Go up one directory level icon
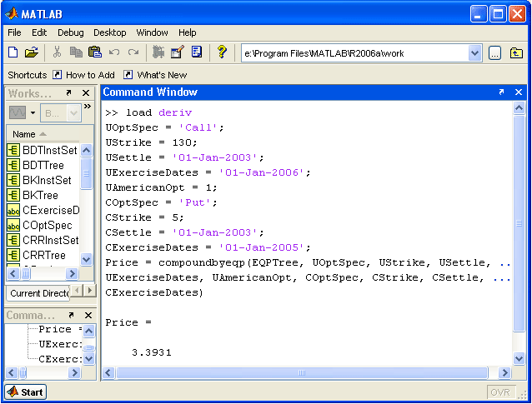The image size is (532, 404). click(x=516, y=53)
